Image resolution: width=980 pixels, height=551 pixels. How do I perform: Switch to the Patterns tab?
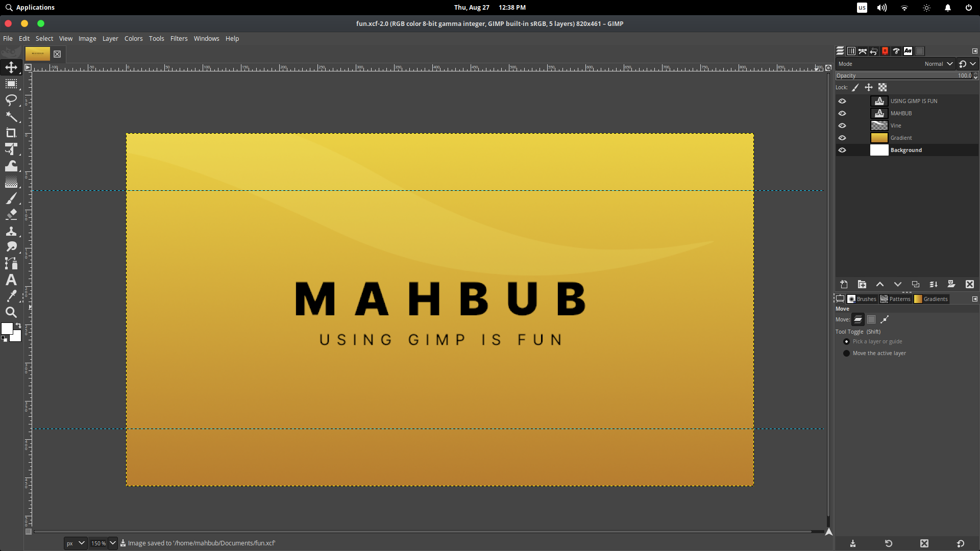895,299
